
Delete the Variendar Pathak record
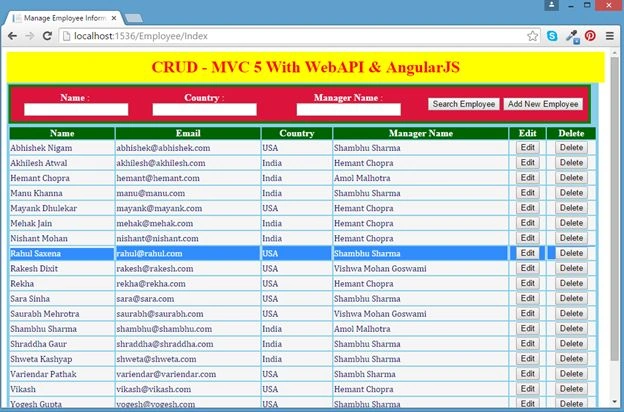pos(571,375)
